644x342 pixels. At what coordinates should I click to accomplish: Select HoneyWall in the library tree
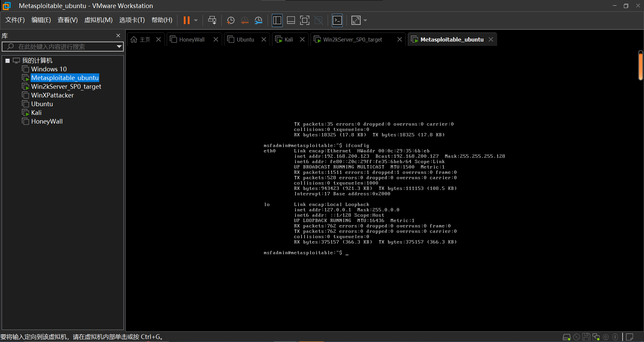coord(47,122)
